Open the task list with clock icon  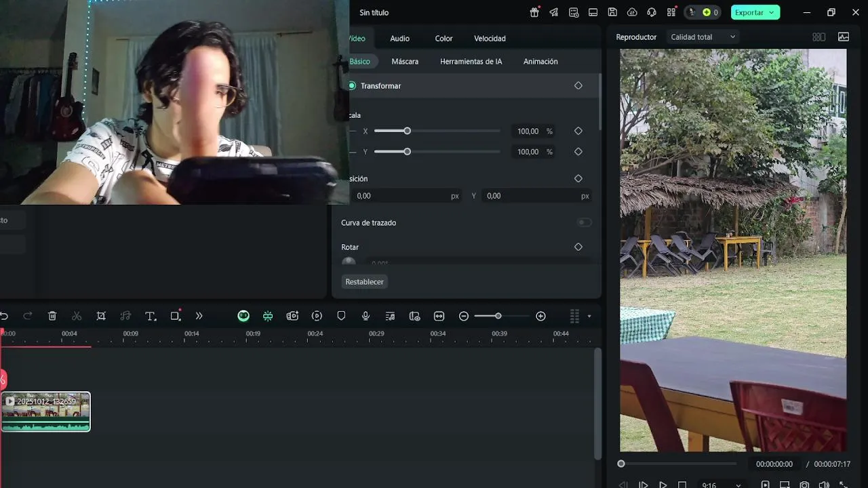[574, 12]
